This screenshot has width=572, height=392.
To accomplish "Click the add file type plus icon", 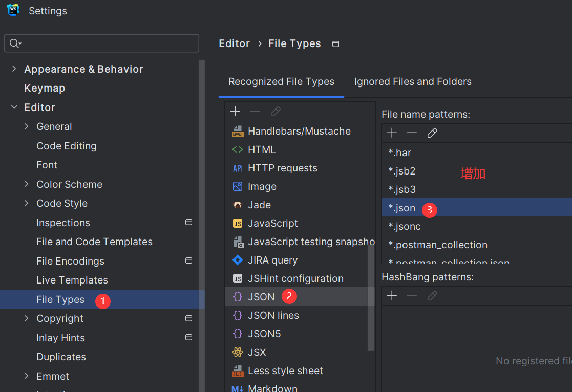I will [x=235, y=112].
